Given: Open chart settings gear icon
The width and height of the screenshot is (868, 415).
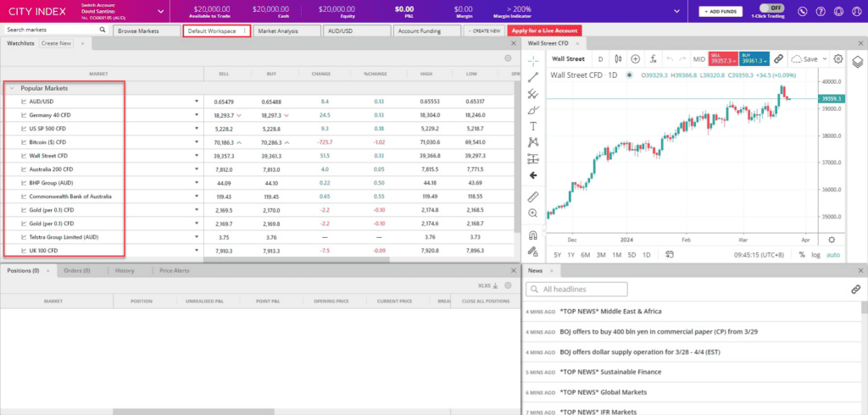Looking at the screenshot, I should [x=838, y=58].
